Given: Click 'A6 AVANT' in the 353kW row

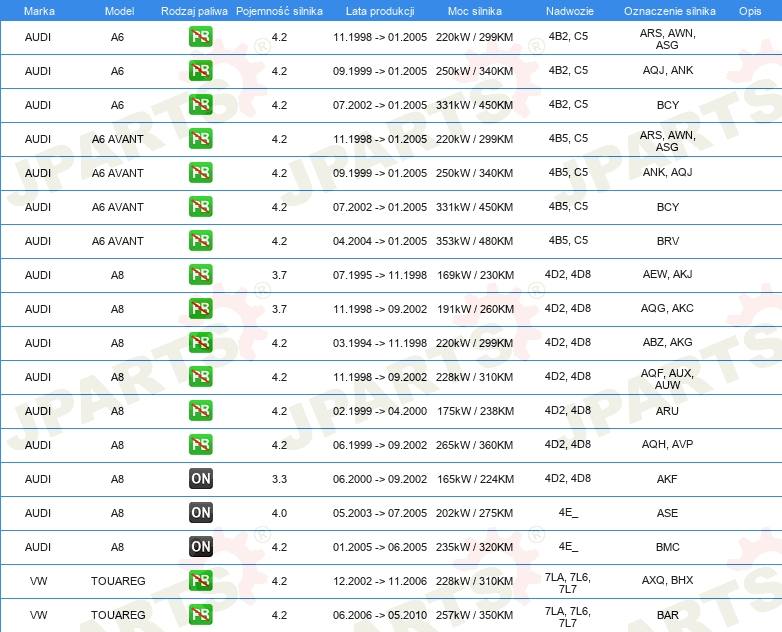Looking at the screenshot, I should pos(117,241).
